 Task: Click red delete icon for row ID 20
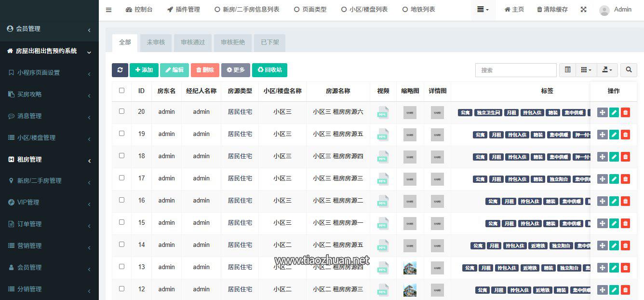point(625,112)
